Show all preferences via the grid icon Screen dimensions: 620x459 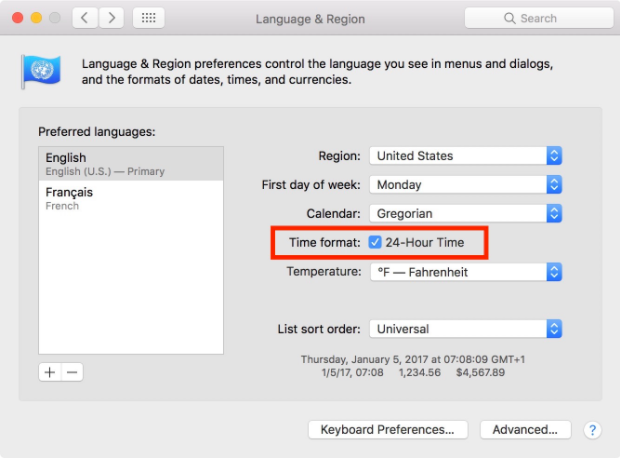point(149,18)
